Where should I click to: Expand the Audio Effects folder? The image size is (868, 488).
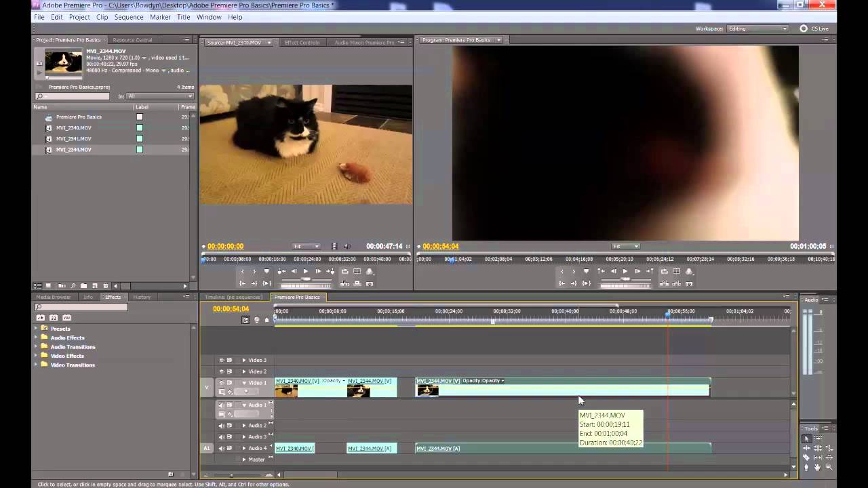[x=37, y=338]
